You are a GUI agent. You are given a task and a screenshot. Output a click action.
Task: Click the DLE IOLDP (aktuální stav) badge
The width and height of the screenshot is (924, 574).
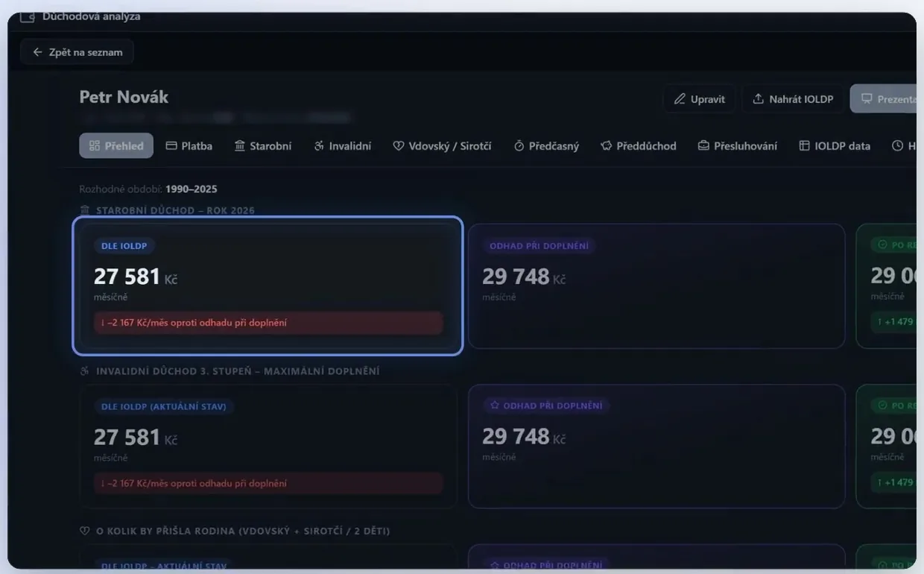coord(164,406)
